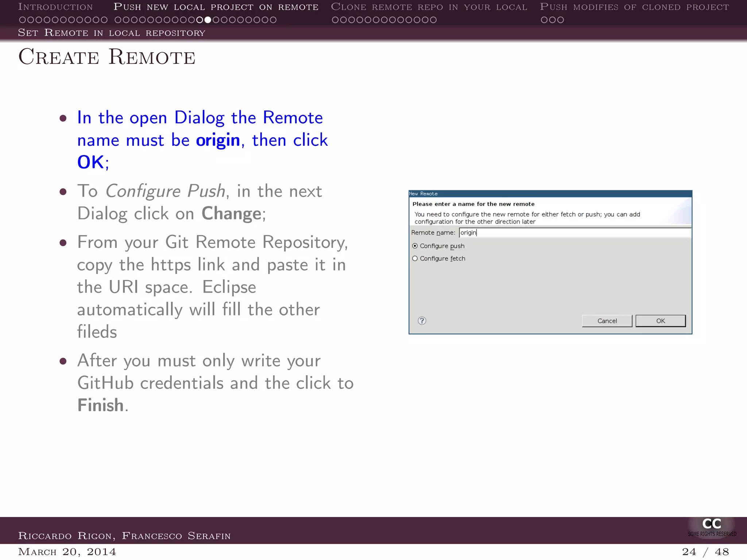Click the last navigation dot under Push modifies

(x=561, y=20)
